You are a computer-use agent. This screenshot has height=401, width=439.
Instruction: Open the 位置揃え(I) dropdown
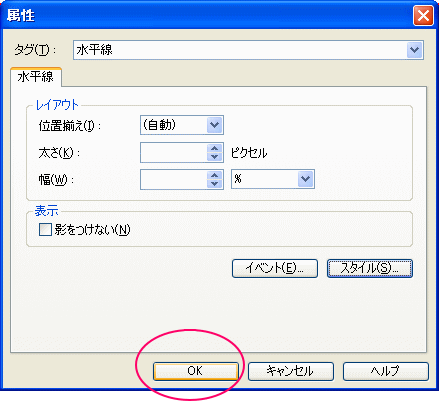pyautogui.click(x=215, y=125)
